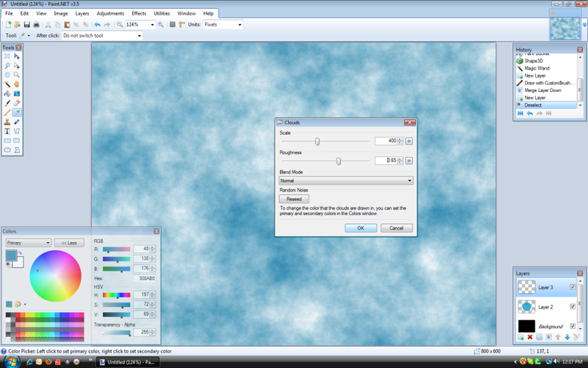588x368 pixels.
Task: Click the Scale slider handle
Action: [x=318, y=141]
